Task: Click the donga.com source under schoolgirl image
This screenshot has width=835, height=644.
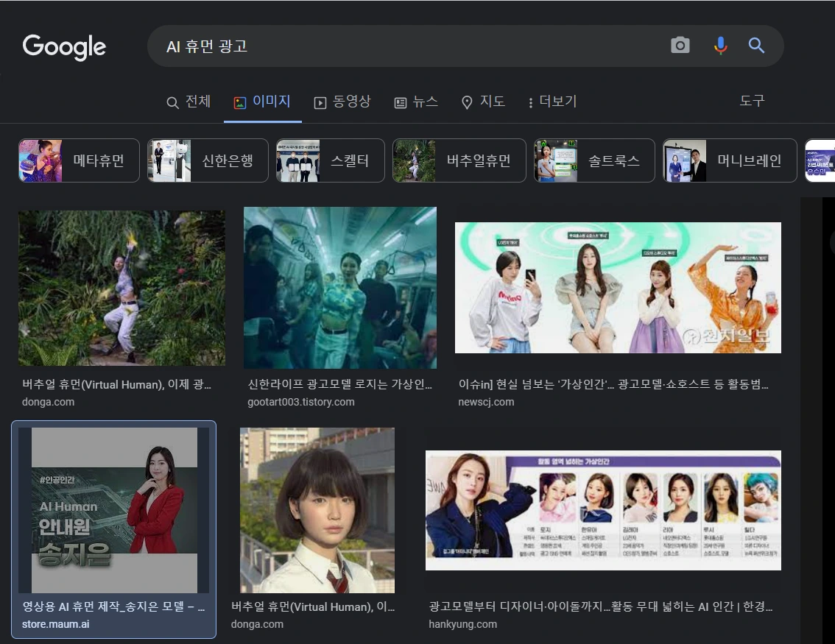Action: coord(257,624)
